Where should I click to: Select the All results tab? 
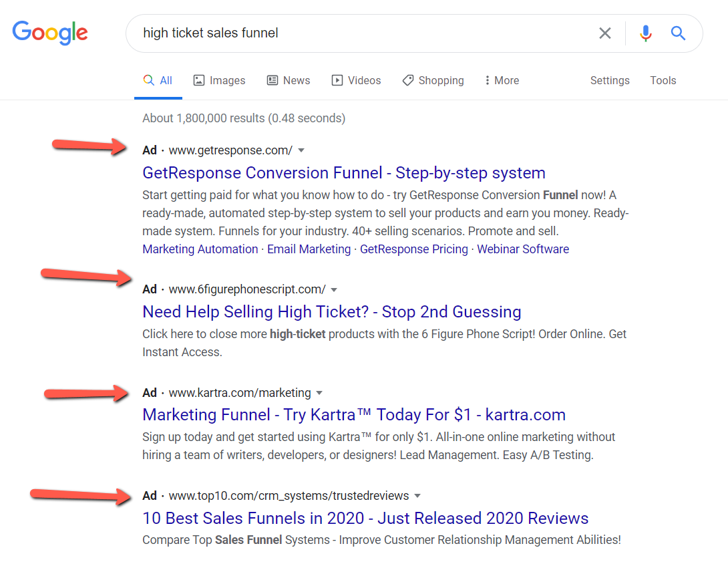pos(158,80)
